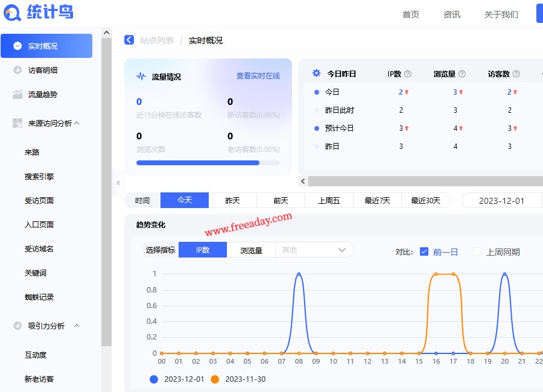The height and width of the screenshot is (392, 543).
Task: Click the orange data point at hour 16
Action: coord(436,274)
